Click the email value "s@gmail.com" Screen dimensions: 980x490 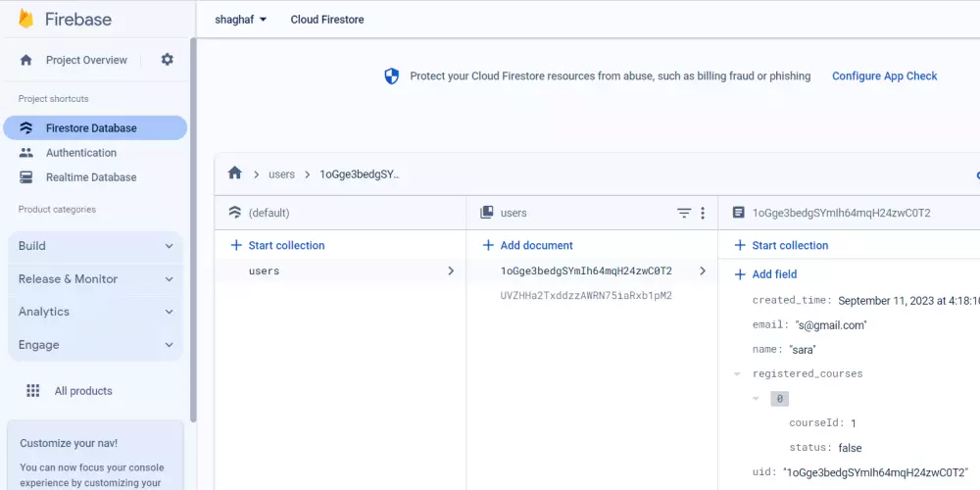pyautogui.click(x=831, y=325)
